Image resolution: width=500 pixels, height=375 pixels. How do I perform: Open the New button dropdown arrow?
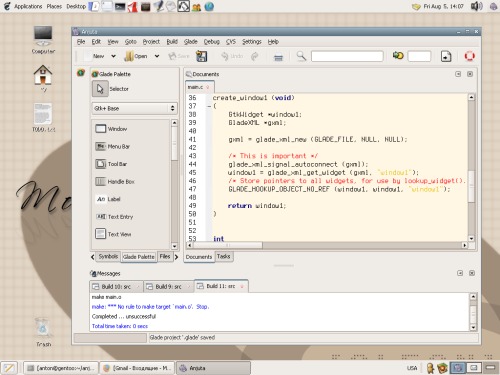[114, 56]
